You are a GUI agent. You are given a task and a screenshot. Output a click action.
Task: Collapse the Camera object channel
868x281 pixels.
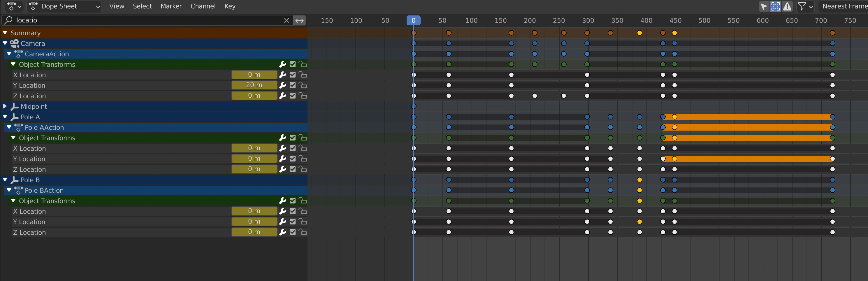coord(5,43)
